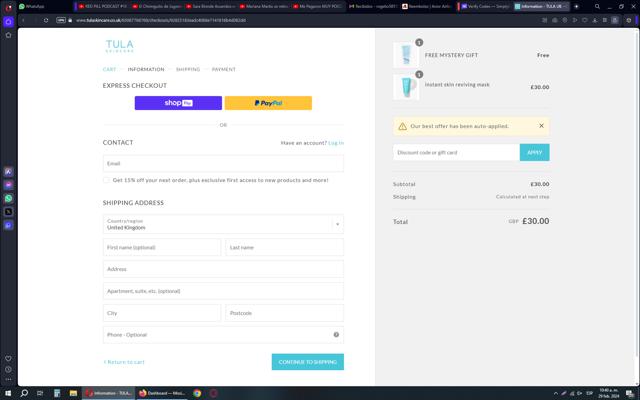This screenshot has height=400, width=640.
Task: Click the First name field
Action: click(x=162, y=247)
